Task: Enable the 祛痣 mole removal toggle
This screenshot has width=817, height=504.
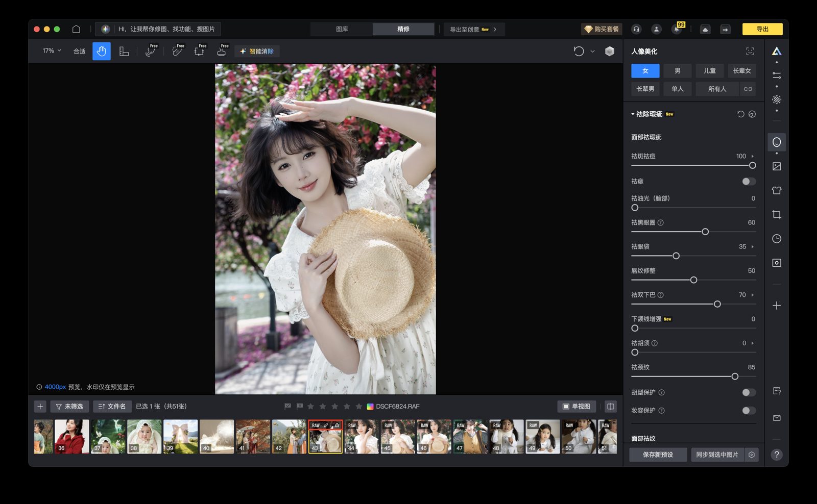Action: click(749, 181)
